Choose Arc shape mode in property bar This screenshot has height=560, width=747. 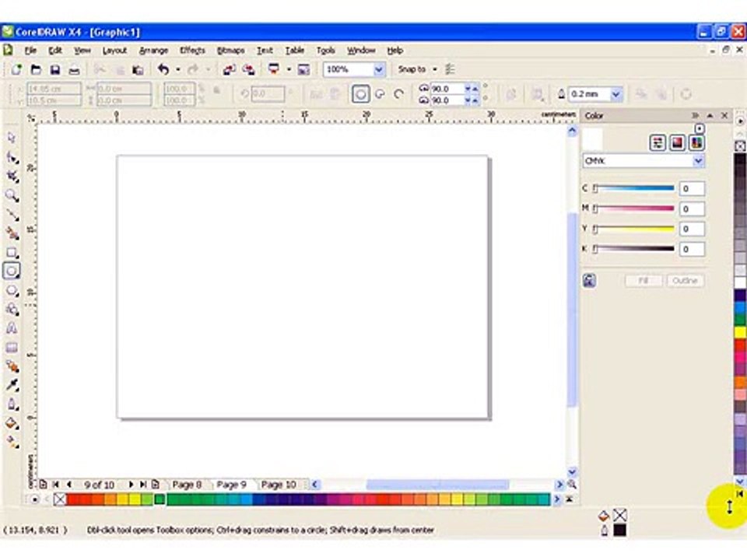pos(399,94)
